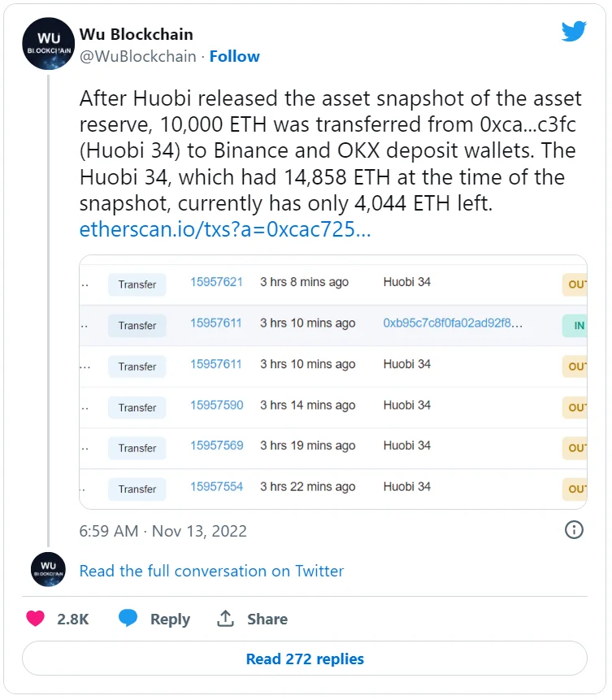Click the @WuBlockchain handle
This screenshot has height=700, width=612.
pyautogui.click(x=138, y=56)
